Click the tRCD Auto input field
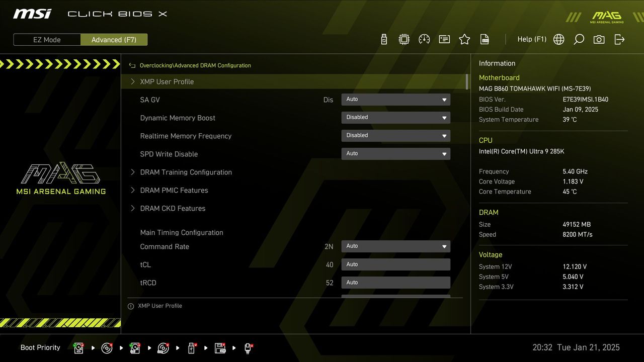The height and width of the screenshot is (362, 644). point(396,283)
